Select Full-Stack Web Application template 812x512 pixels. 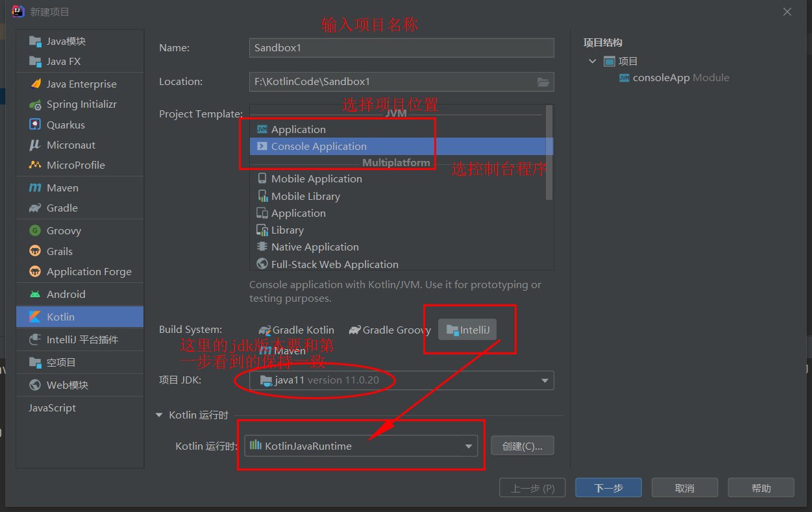pyautogui.click(x=397, y=264)
